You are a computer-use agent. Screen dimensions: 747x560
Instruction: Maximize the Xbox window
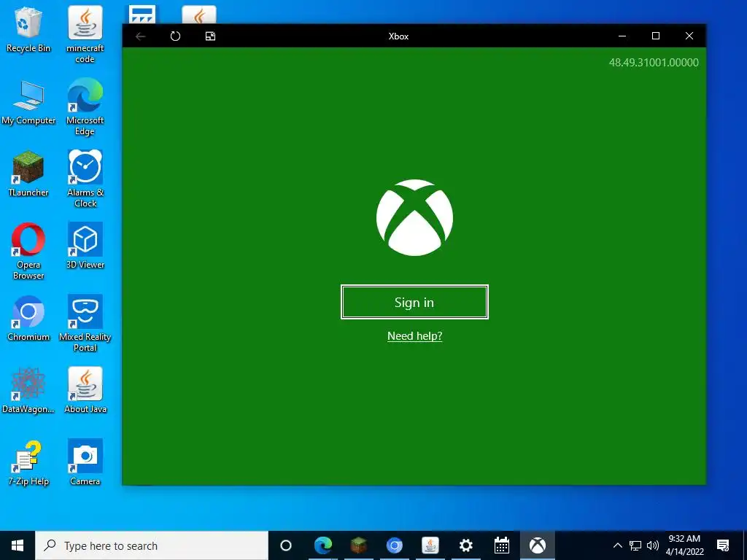pyautogui.click(x=656, y=36)
